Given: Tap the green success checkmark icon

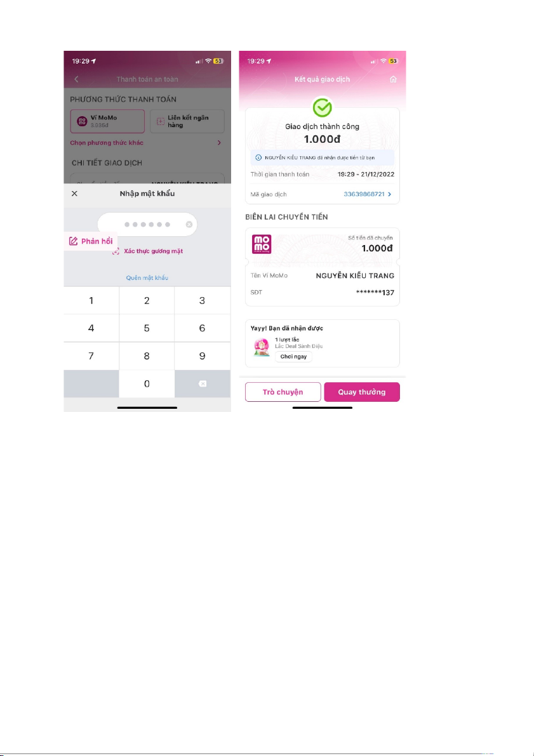Looking at the screenshot, I should pyautogui.click(x=323, y=107).
